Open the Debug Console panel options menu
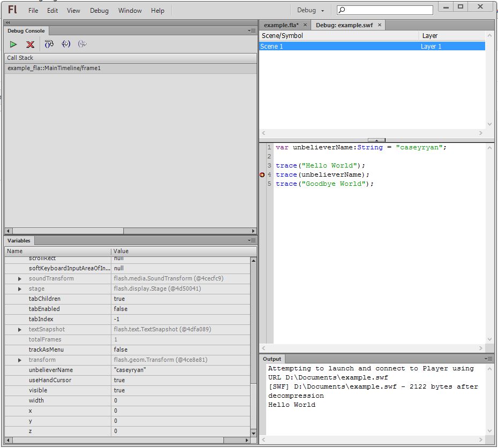 (252, 31)
